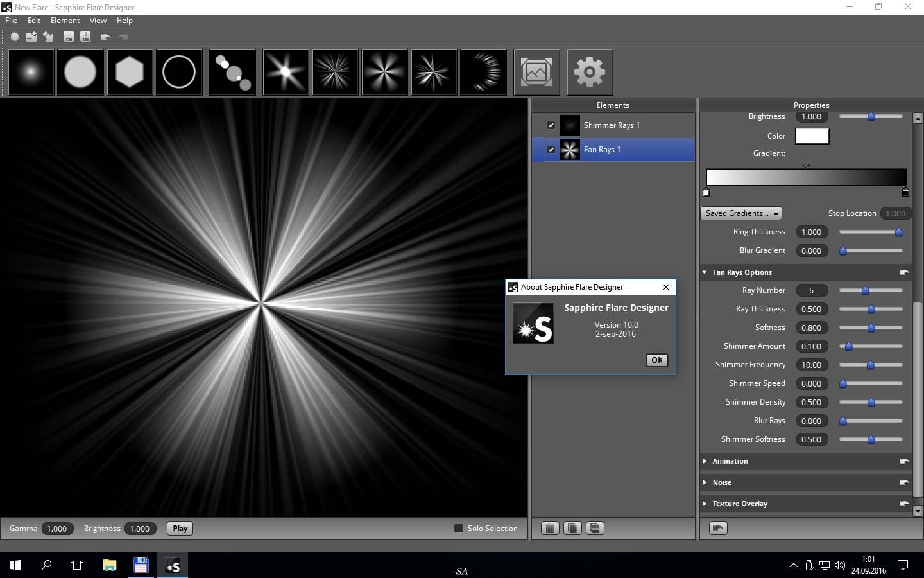Add a soft Glow Ball element
The height and width of the screenshot is (578, 924).
point(31,72)
